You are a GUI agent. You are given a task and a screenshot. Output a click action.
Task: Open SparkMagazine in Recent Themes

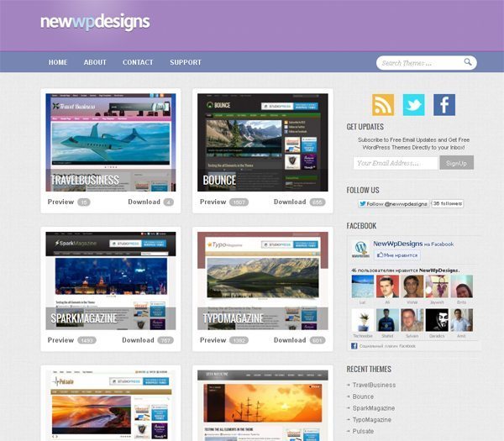tap(374, 408)
